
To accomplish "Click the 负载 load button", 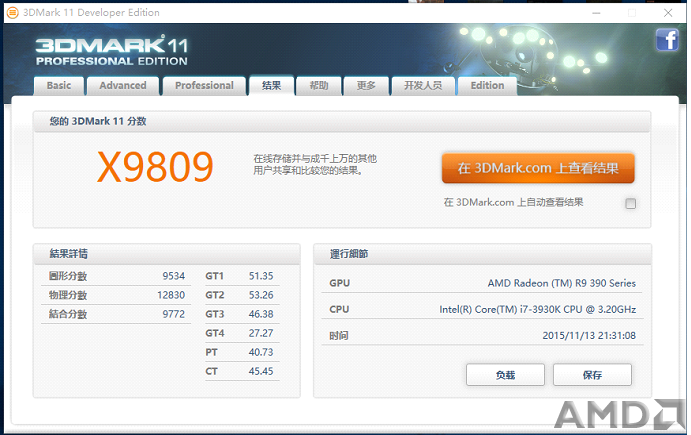I will [505, 375].
